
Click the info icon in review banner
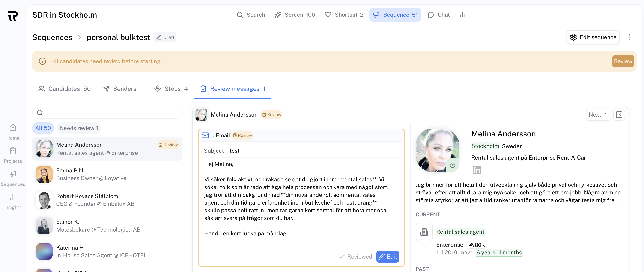click(42, 61)
